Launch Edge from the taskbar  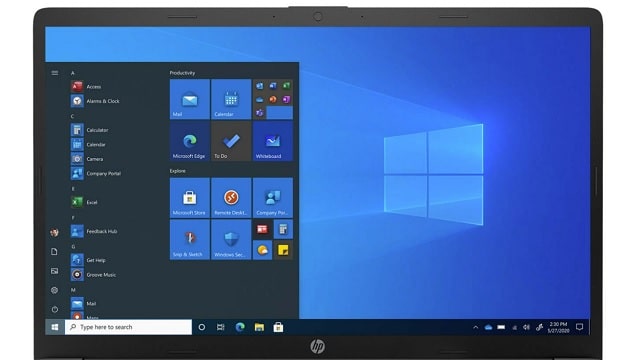(x=240, y=327)
